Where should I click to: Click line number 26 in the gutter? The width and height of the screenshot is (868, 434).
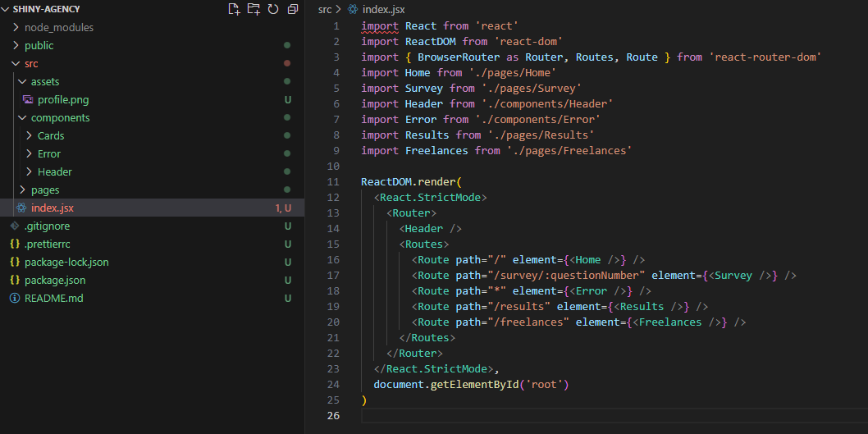click(x=333, y=415)
